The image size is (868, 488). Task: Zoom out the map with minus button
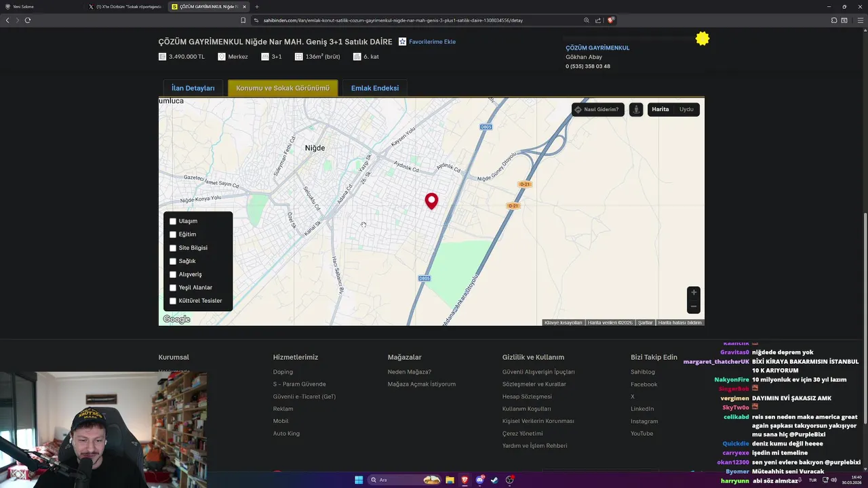click(693, 307)
